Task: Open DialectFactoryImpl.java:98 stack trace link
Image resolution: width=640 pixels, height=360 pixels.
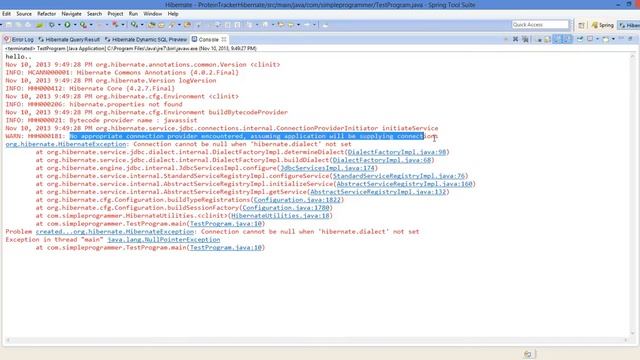Action: [396, 152]
